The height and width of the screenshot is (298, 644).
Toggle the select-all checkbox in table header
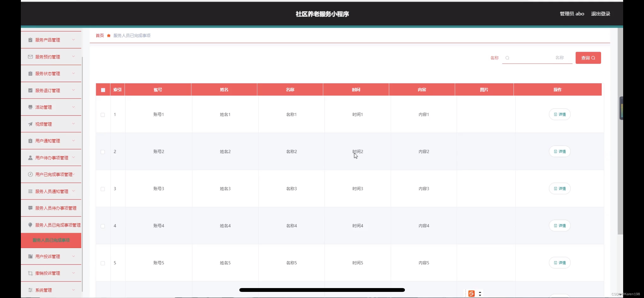point(103,90)
